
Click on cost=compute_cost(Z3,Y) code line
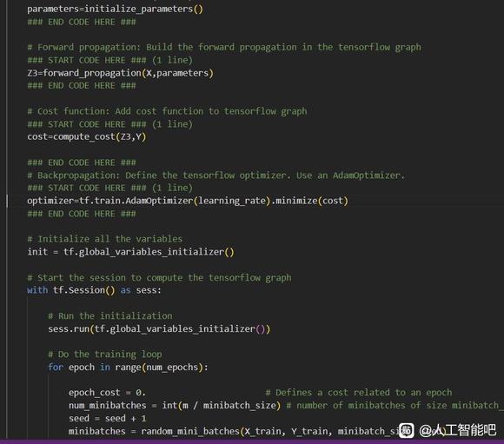[87, 136]
